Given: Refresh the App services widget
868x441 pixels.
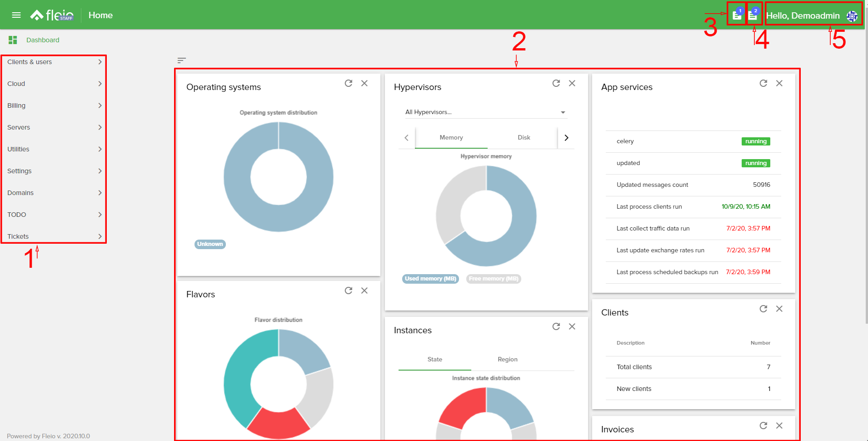Looking at the screenshot, I should point(763,83).
